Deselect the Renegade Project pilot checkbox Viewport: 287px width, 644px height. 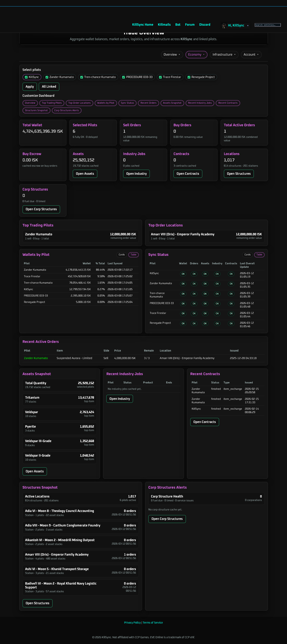[x=189, y=77]
